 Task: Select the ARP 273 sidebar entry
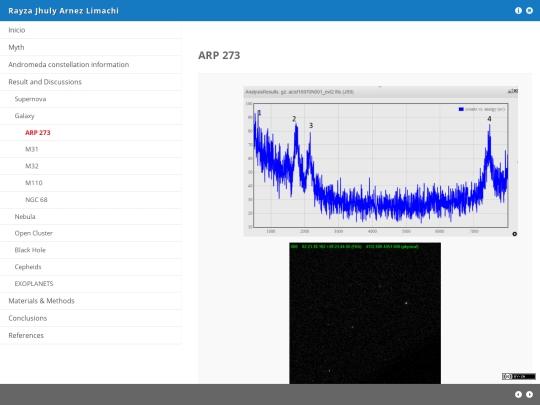[x=91, y=133]
